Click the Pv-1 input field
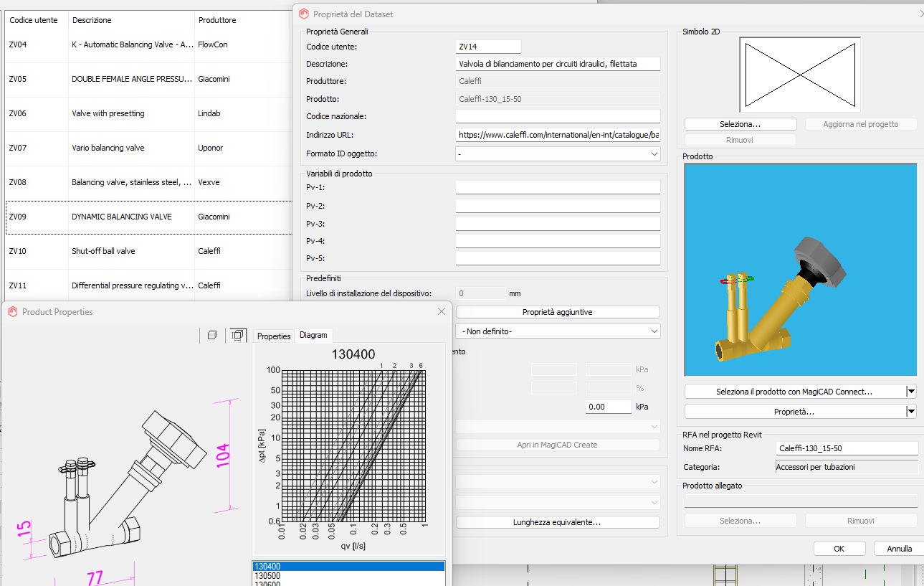Image resolution: width=924 pixels, height=586 pixels. pyautogui.click(x=558, y=187)
